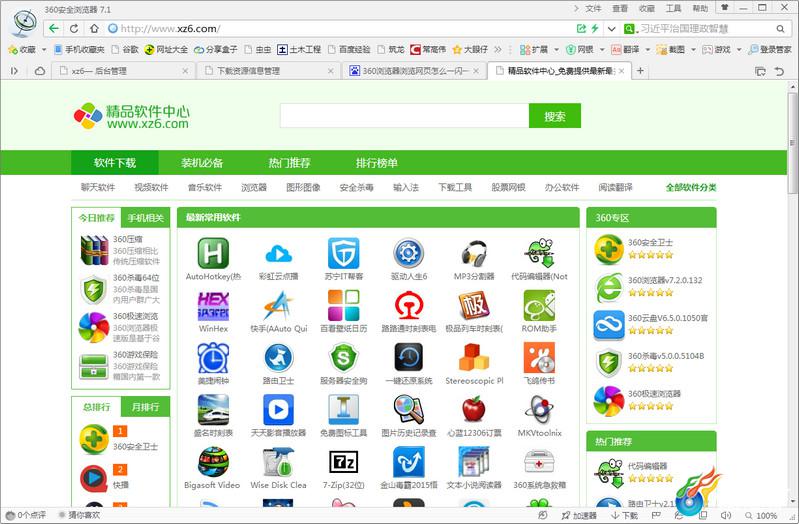Viewport: 799px width, 524px height.
Task: Open 飞鸽传书 orange icon
Action: [539, 357]
